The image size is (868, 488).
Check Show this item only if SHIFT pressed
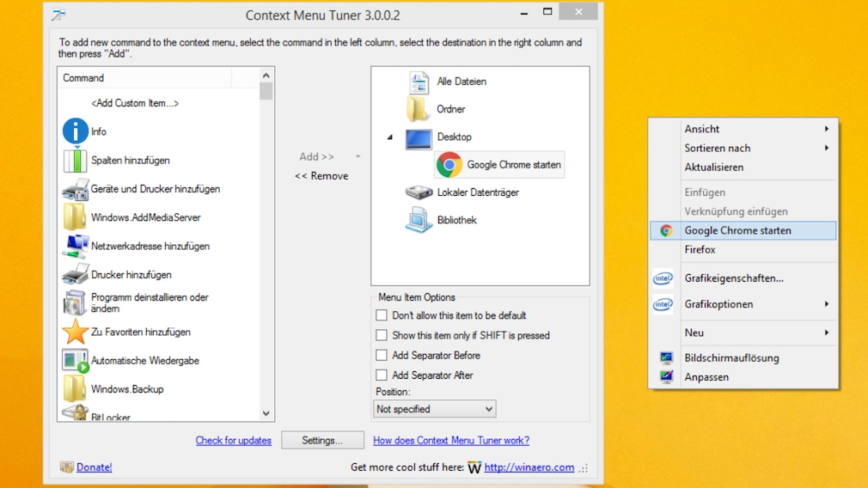(382, 335)
